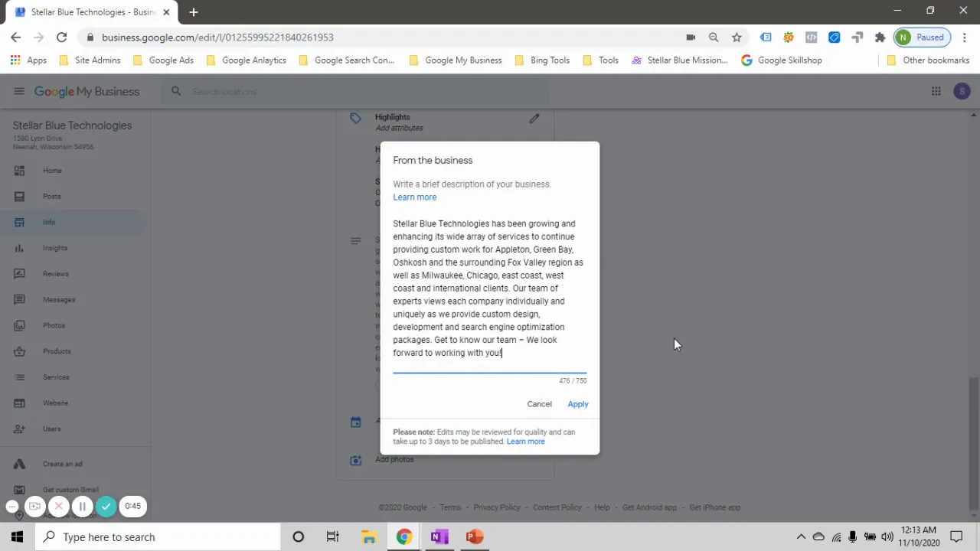Open the Site Admins bookmark folder
Screen dimensions: 980x551
[x=90, y=60]
